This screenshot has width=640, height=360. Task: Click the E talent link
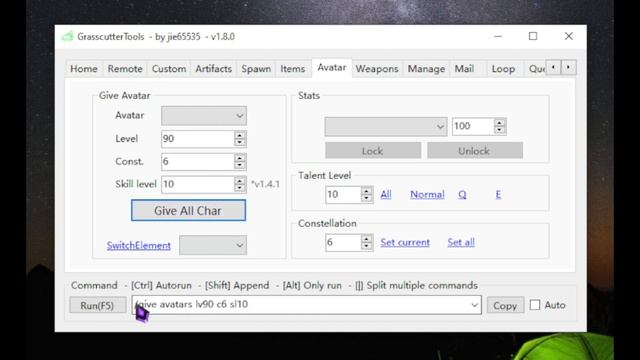498,194
